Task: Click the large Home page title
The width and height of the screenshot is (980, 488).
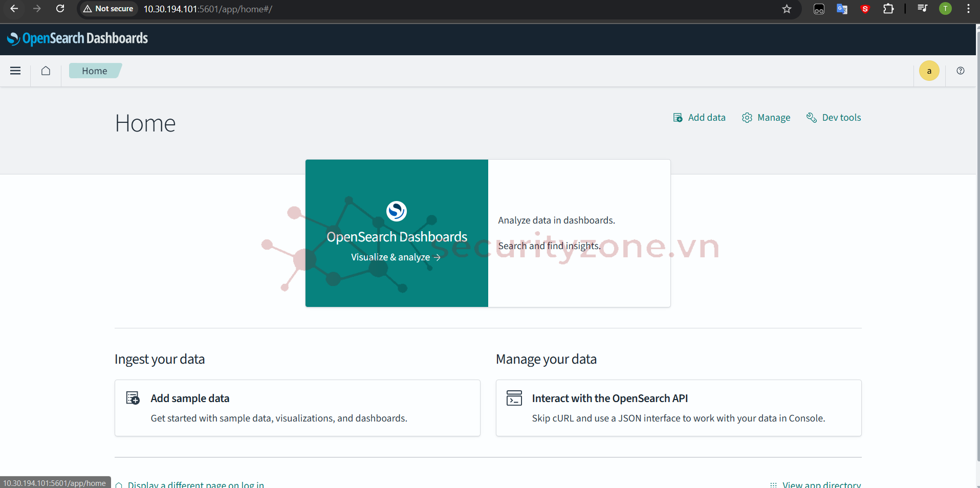Action: point(145,123)
